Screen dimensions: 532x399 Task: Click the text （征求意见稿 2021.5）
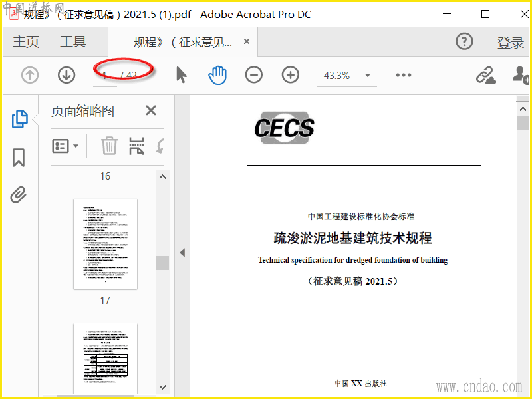click(353, 281)
